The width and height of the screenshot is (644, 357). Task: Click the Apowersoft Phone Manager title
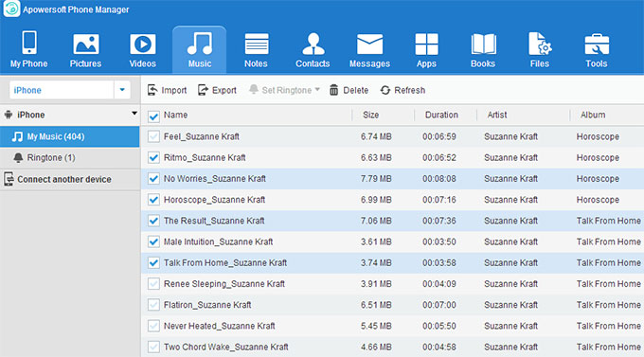[x=76, y=9]
